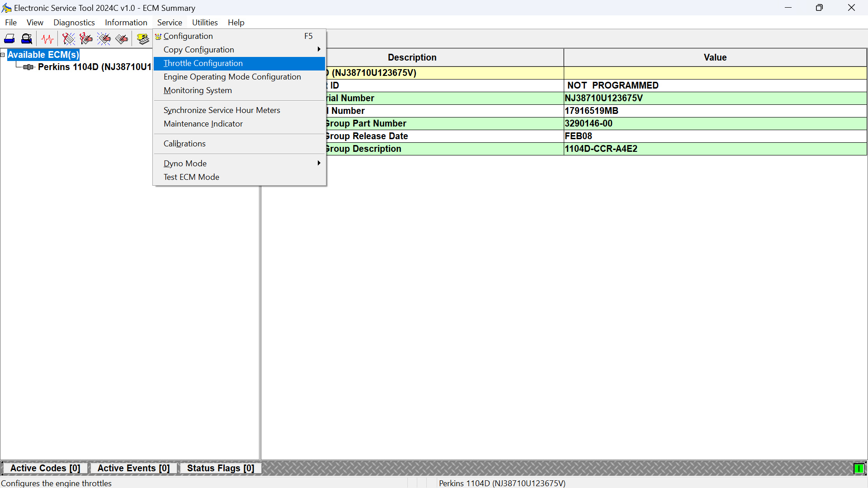Select serial number value NJ38710U123675V
Screen dimensions: 868x488
pos(715,98)
